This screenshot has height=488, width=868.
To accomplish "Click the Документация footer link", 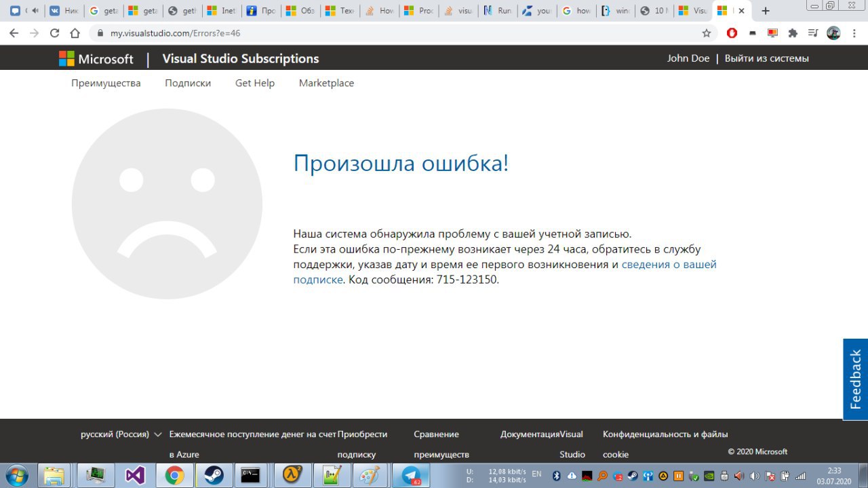I will (530, 434).
